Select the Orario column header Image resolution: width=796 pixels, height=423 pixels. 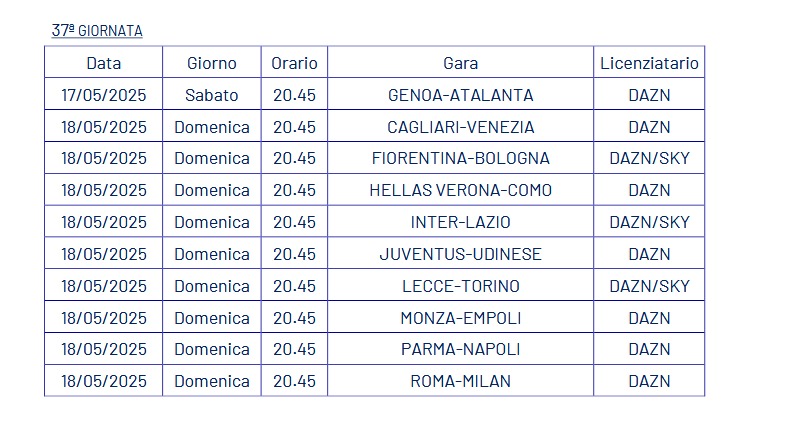(x=294, y=63)
